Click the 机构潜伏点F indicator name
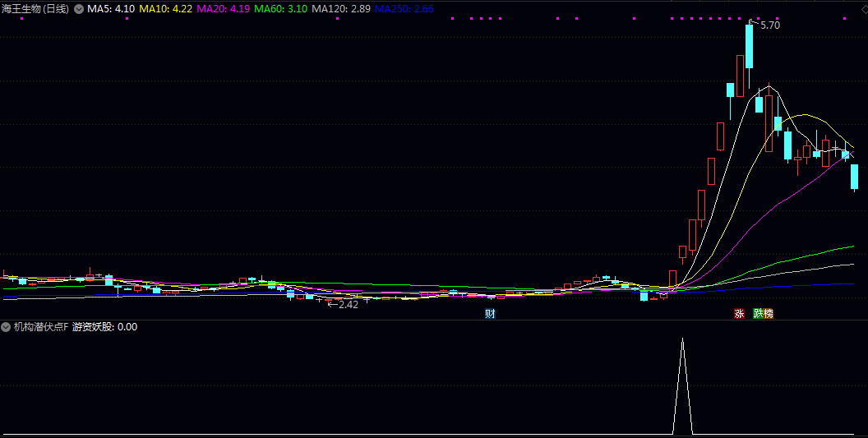Screen dimensions: 868x438 click(41, 327)
